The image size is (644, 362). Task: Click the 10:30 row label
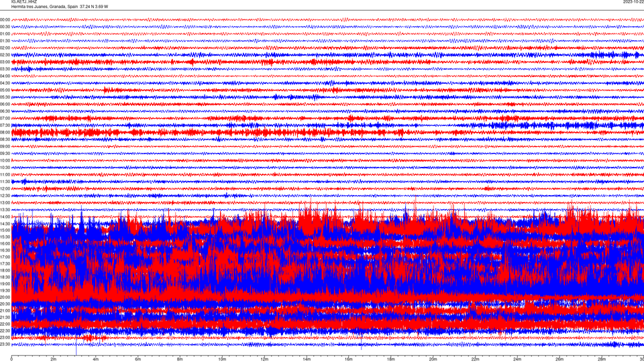tap(5, 168)
